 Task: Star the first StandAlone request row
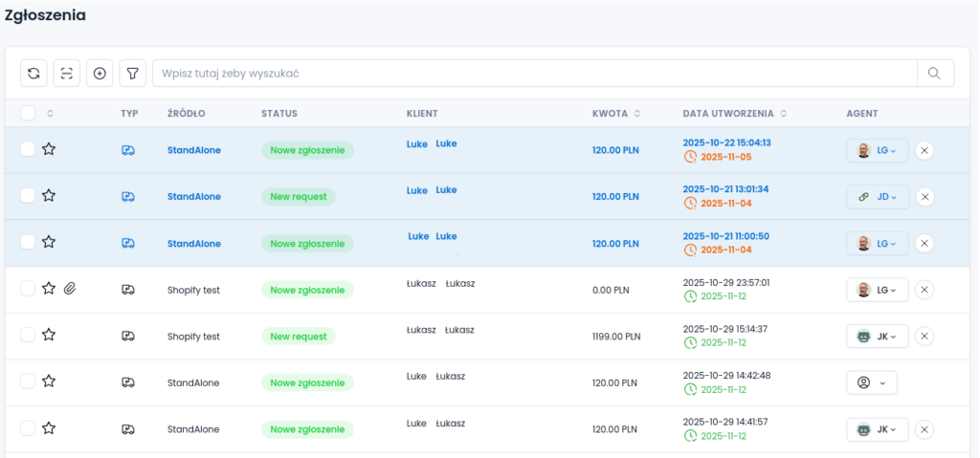click(x=49, y=149)
